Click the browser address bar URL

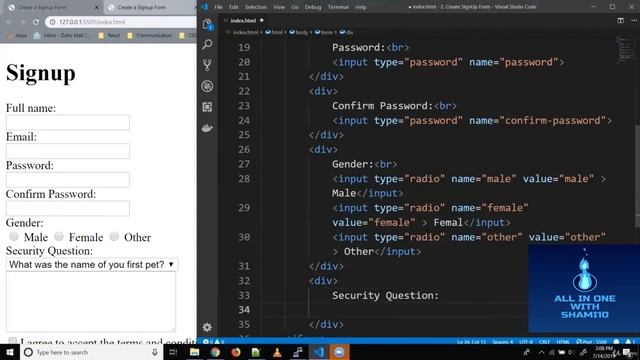click(x=92, y=22)
